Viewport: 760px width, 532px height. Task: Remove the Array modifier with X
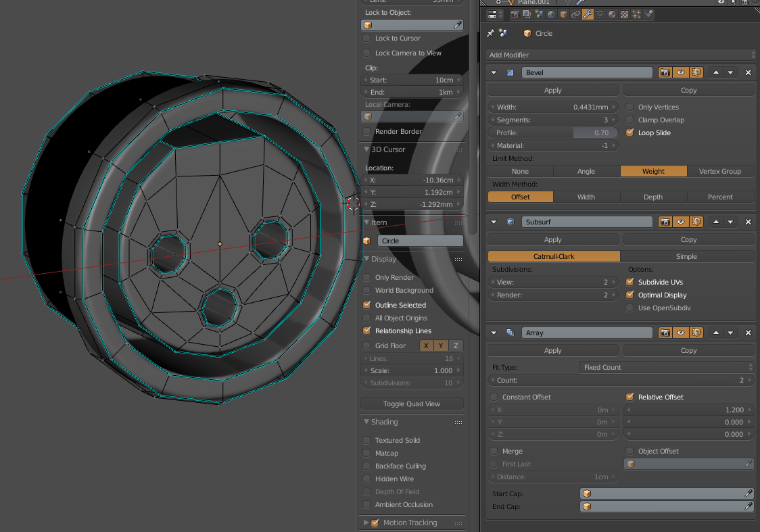coord(748,333)
